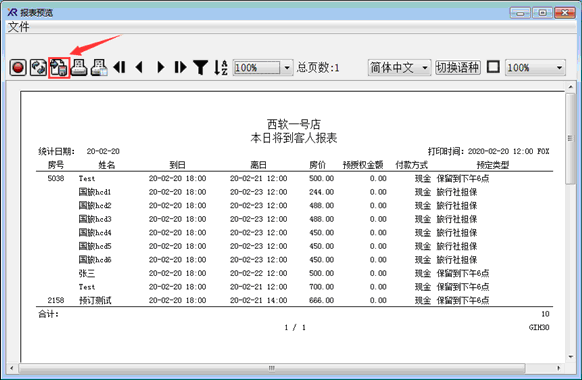Click the A-Z sort icon
Screen dimensions: 582x380
(x=221, y=68)
